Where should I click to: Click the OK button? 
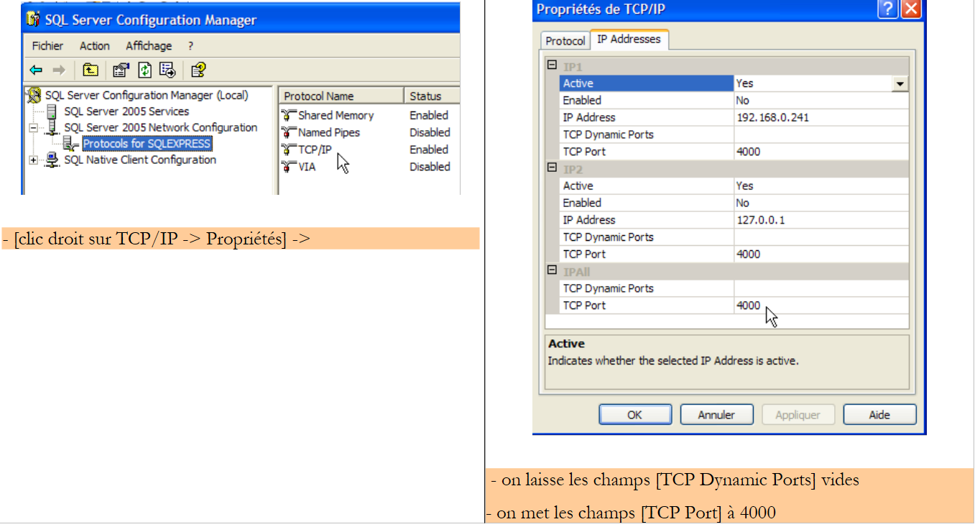click(x=634, y=415)
